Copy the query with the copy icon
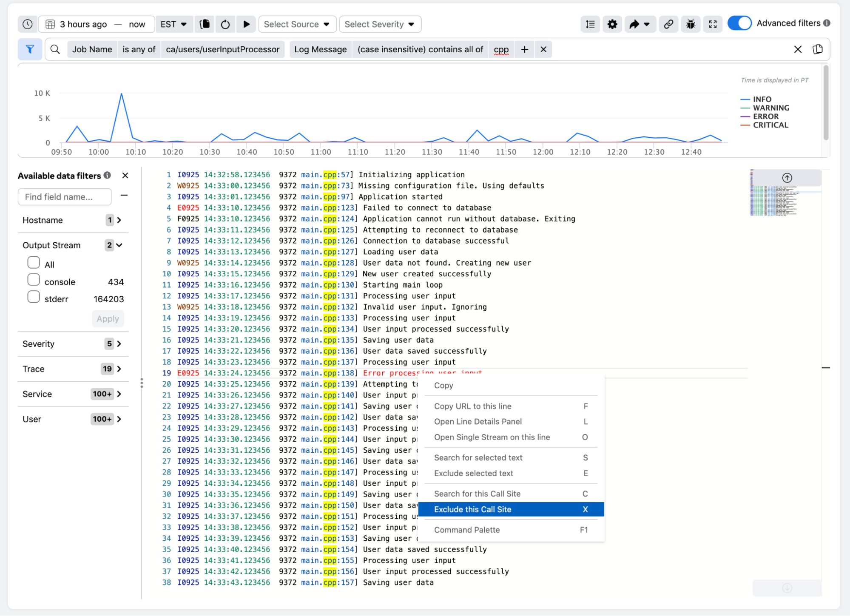 pos(205,24)
